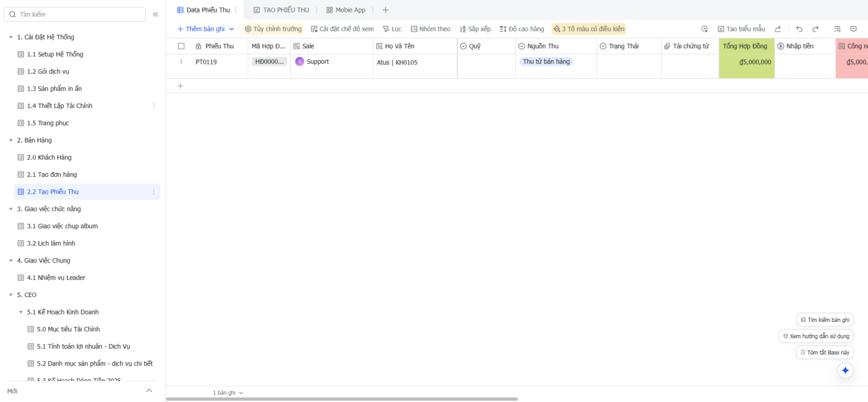This screenshot has width=868, height=402.
Task: Collapse the sidebar with double chevron icon
Action: 156,14
